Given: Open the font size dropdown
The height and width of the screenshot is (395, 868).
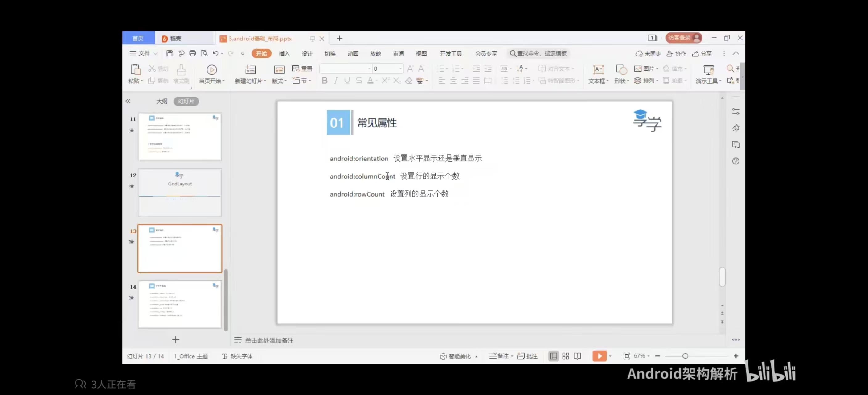Looking at the screenshot, I should (400, 69).
